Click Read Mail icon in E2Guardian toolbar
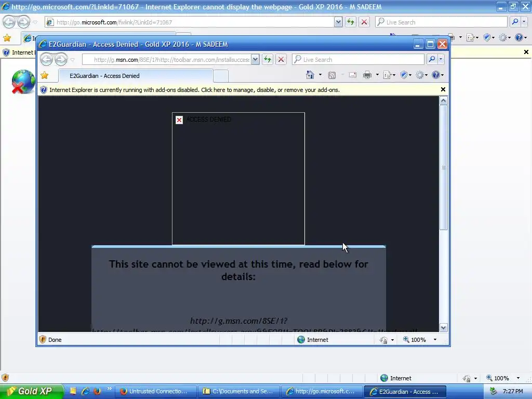Image resolution: width=532 pixels, height=399 pixels. 353,75
